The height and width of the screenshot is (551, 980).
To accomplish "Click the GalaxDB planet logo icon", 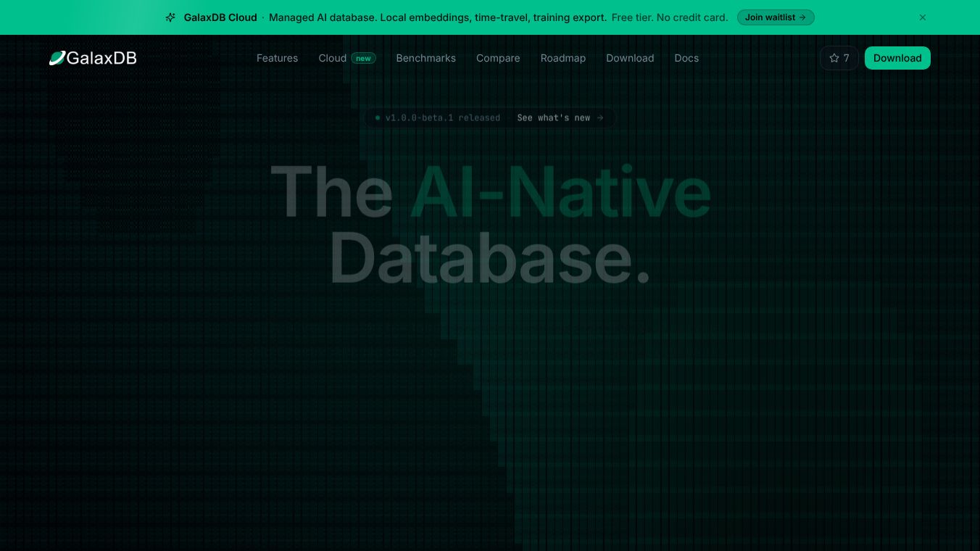I will click(57, 58).
